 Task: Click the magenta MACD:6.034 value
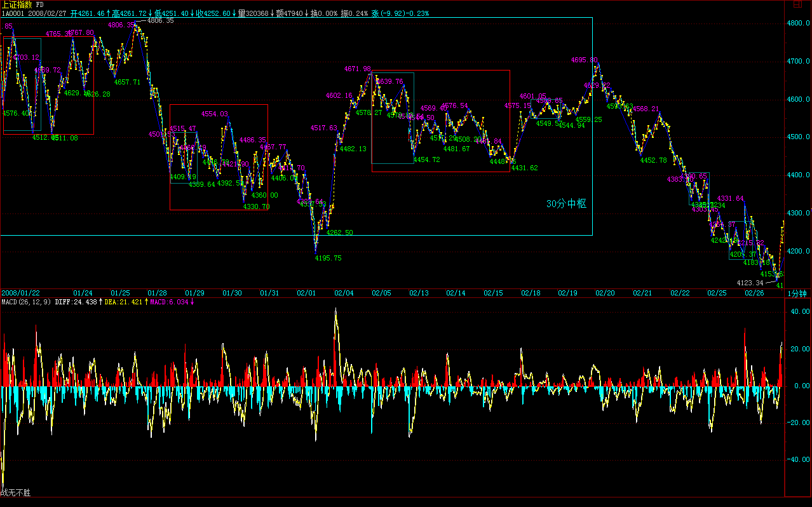[x=171, y=302]
